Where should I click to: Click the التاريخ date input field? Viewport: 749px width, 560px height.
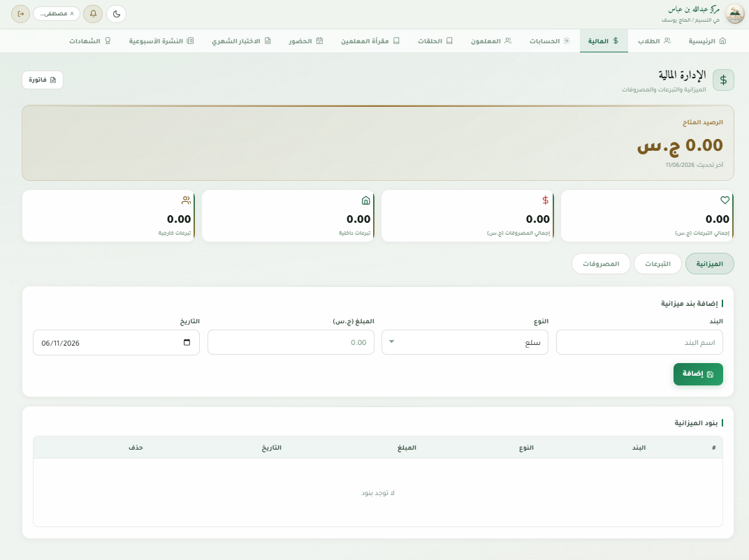point(116,343)
